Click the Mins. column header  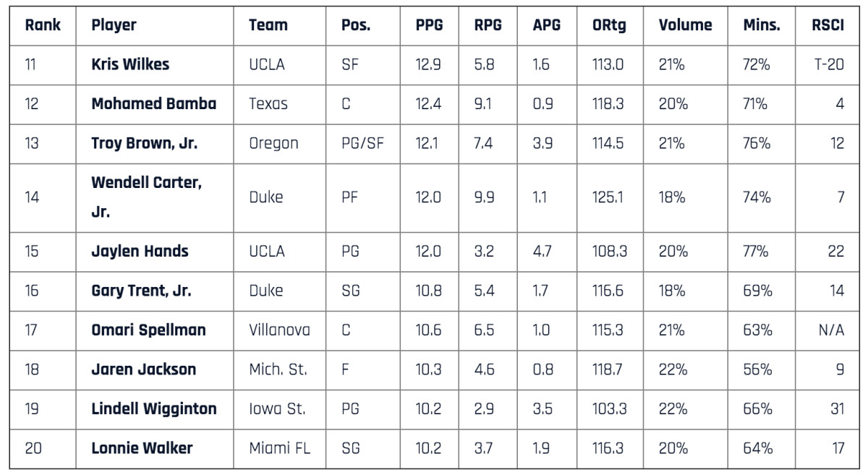tap(762, 25)
